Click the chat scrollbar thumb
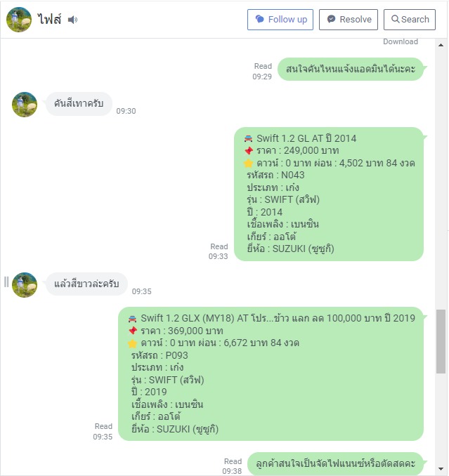Screen dimensions: 449x476 (441, 341)
